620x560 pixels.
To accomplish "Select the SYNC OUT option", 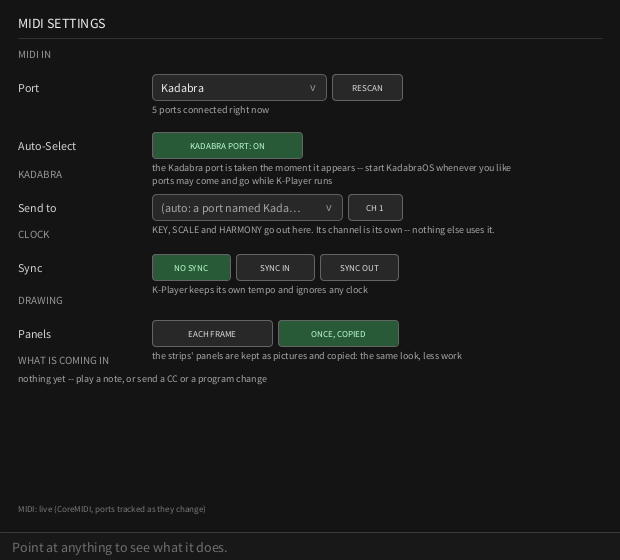I will click(x=359, y=268).
